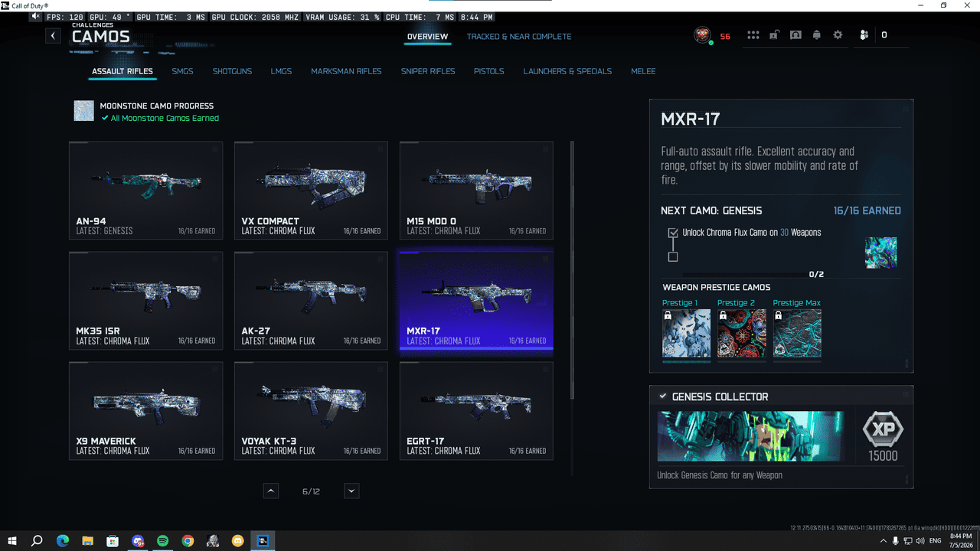
Task: Open Google Chrome from the taskbar
Action: [188, 541]
